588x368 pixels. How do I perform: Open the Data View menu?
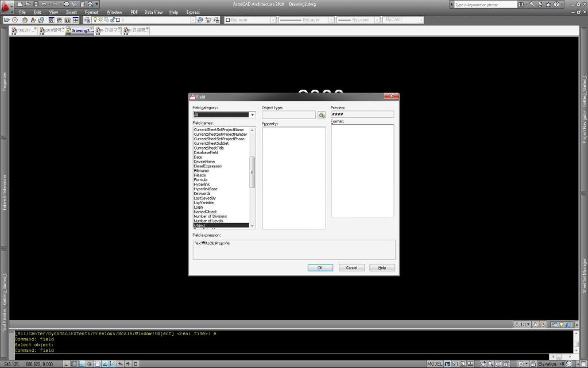(153, 12)
